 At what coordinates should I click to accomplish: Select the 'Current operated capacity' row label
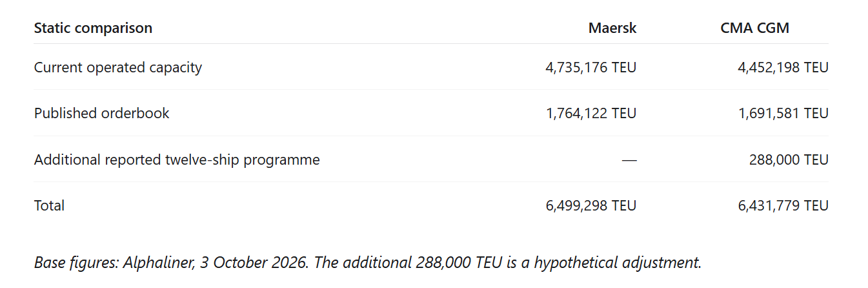click(118, 67)
